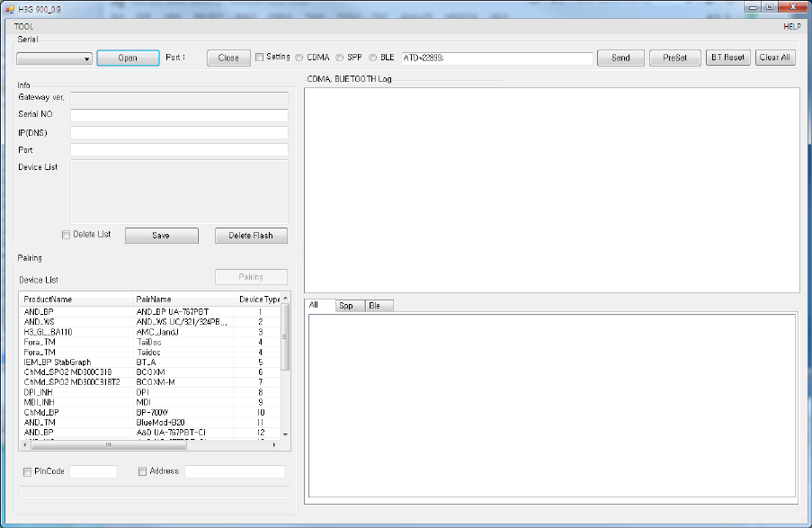The image size is (812, 528).
Task: Click the lower tab log text area
Action: pos(552,406)
